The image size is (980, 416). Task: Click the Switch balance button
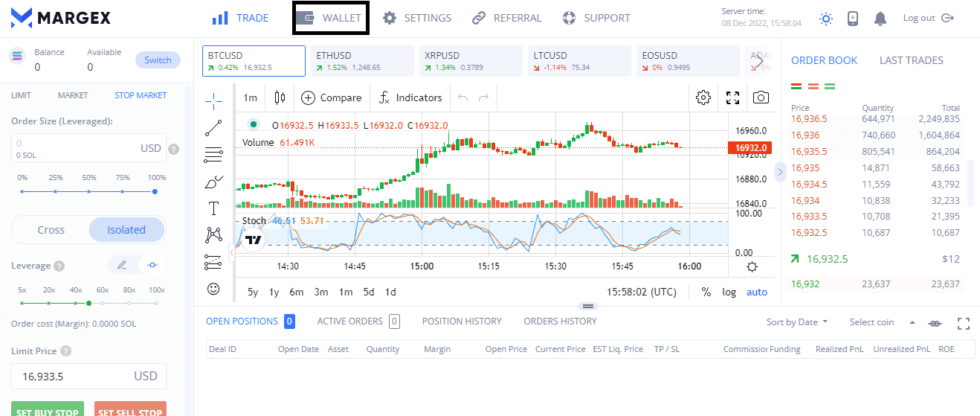158,60
